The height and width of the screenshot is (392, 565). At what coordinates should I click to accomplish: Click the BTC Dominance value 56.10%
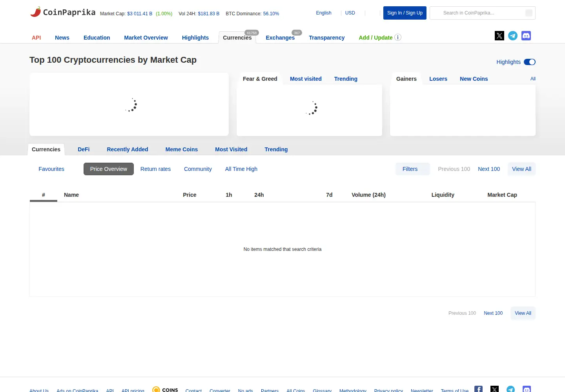click(271, 14)
